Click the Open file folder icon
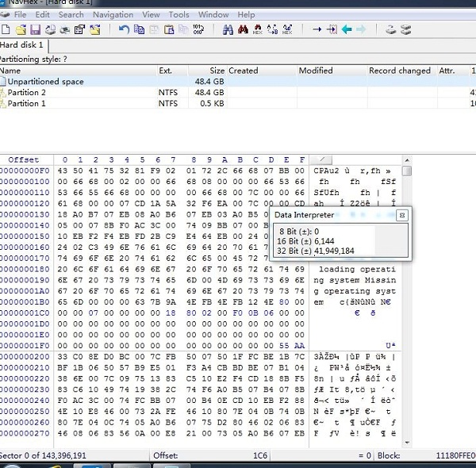The height and width of the screenshot is (468, 476). pyautogui.click(x=21, y=29)
